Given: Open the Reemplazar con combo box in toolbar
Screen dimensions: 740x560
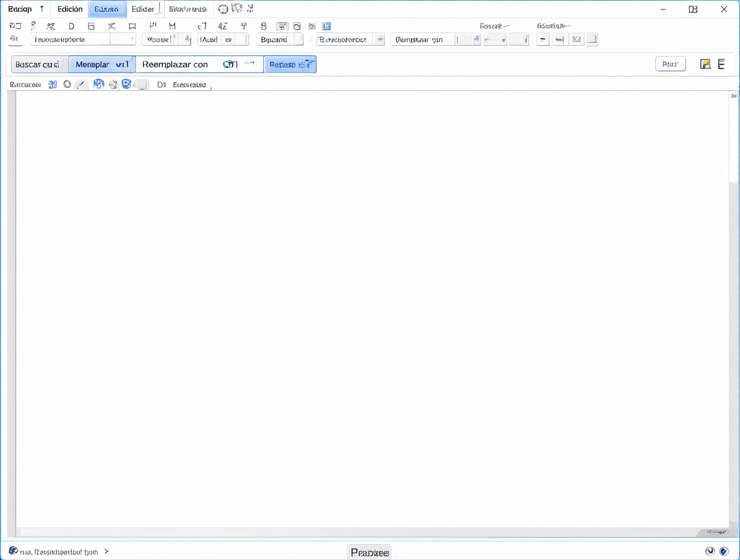Looking at the screenshot, I should 435,39.
